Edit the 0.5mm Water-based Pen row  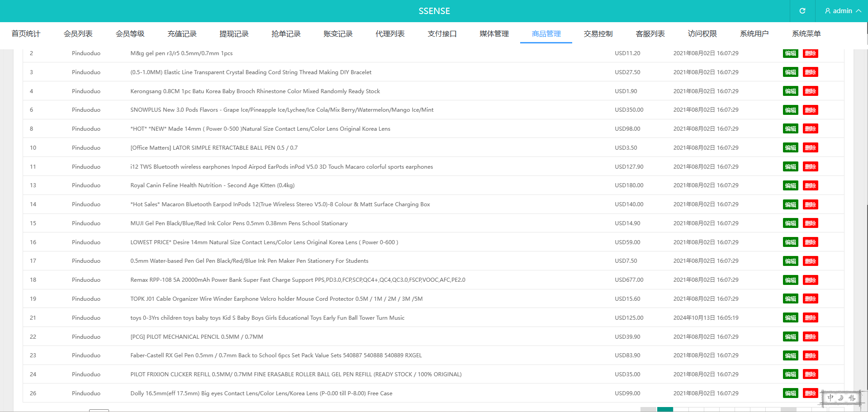pos(791,261)
